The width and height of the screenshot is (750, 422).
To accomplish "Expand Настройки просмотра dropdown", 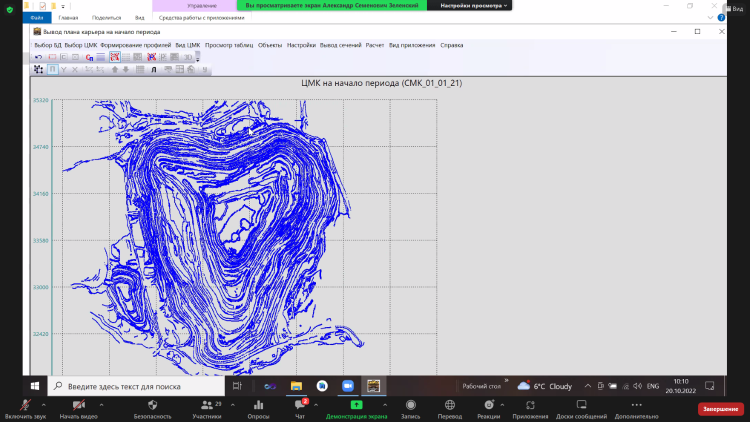I will tap(475, 5).
